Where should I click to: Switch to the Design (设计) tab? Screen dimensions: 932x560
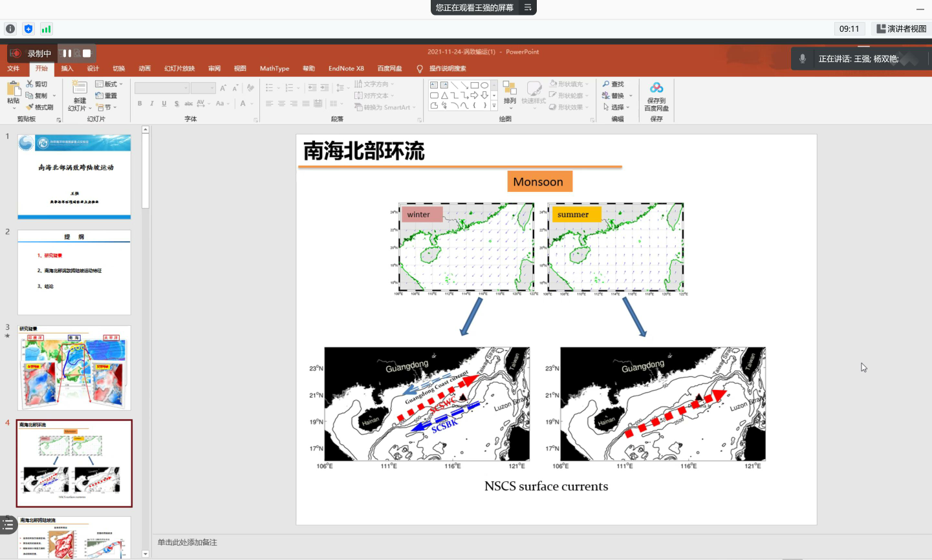[93, 69]
